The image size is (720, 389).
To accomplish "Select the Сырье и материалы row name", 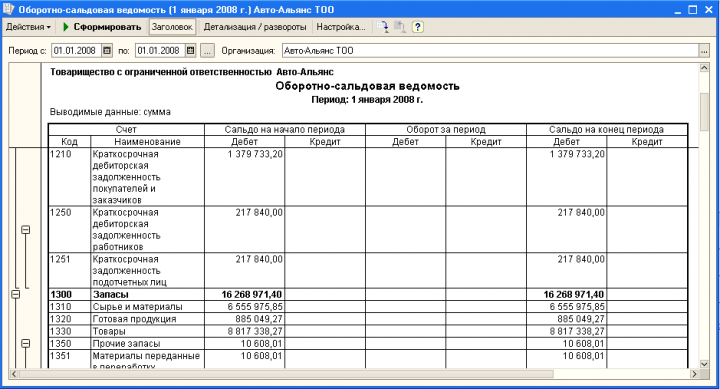I will coord(147,307).
